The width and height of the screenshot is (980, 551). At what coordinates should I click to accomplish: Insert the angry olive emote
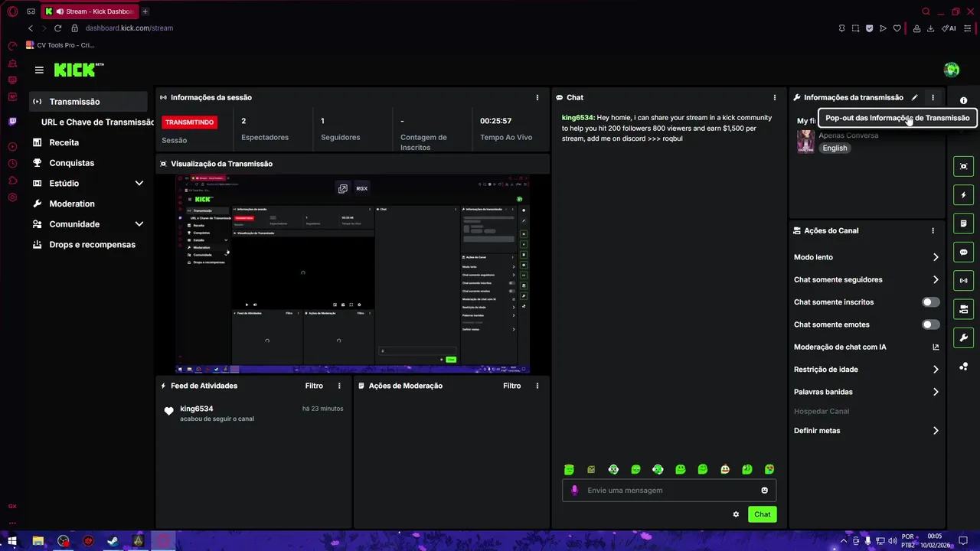591,469
